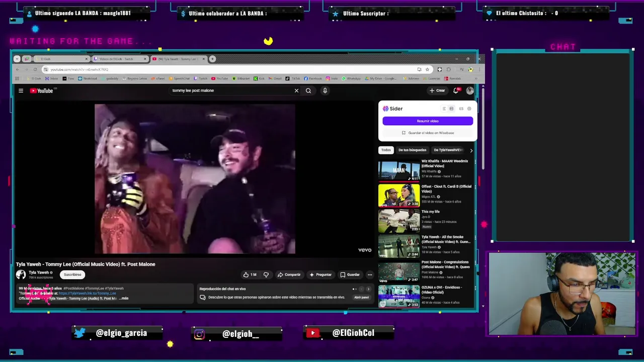Expand the description with ...más
The image size is (644, 362).
click(124, 298)
